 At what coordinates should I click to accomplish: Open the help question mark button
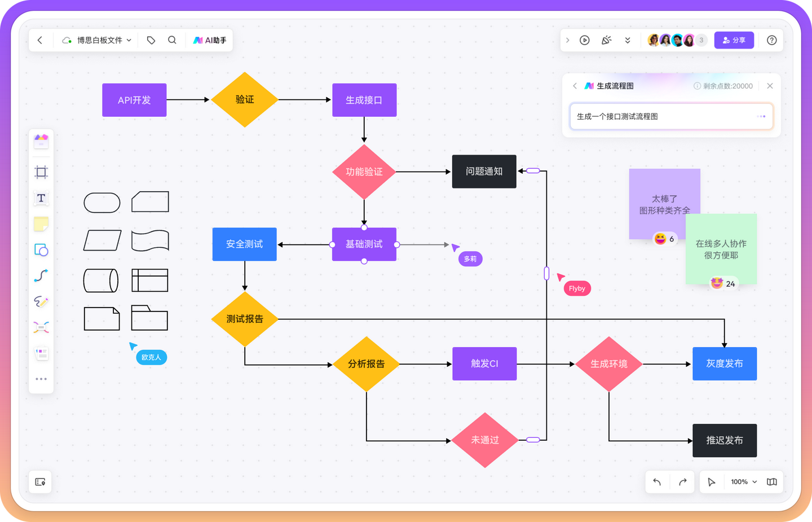(x=771, y=40)
